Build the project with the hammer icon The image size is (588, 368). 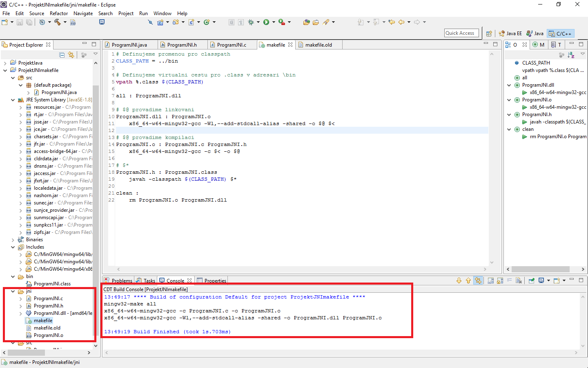[x=57, y=22]
